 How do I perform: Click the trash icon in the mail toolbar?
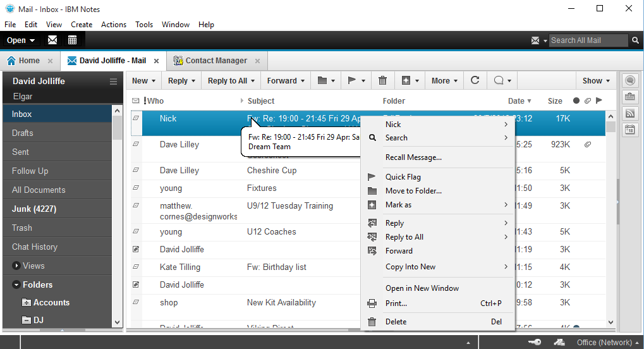[x=382, y=80]
